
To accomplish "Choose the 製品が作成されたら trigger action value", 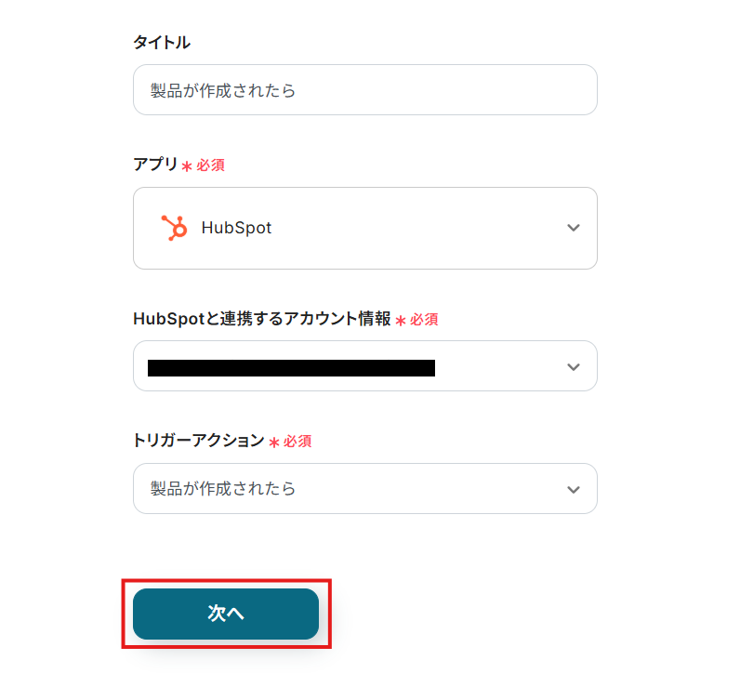I will (x=223, y=489).
